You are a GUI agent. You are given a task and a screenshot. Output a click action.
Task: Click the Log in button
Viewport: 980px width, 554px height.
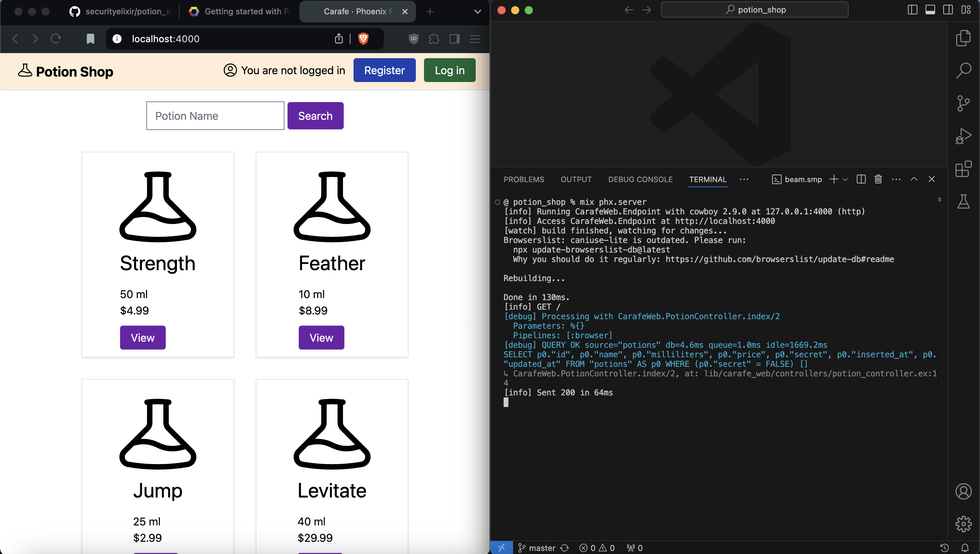tap(449, 70)
